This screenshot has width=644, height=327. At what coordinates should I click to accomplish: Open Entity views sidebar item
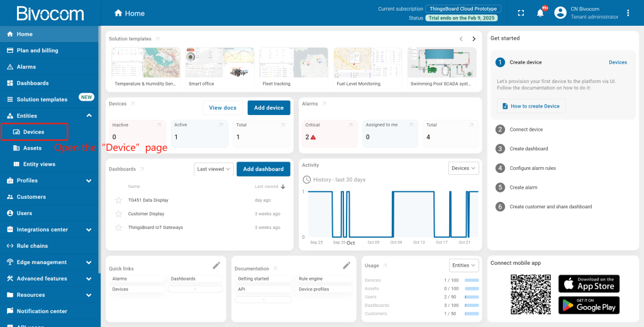point(49,164)
